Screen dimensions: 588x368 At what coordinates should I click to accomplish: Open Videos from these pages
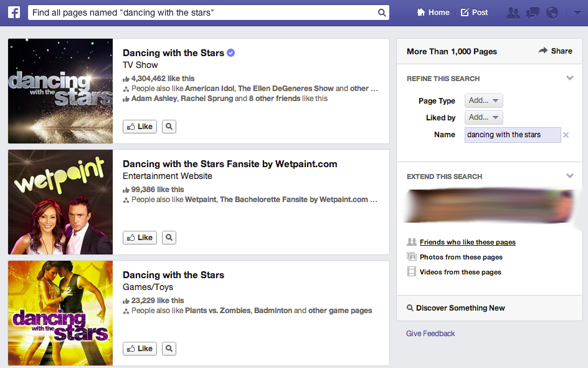point(460,272)
